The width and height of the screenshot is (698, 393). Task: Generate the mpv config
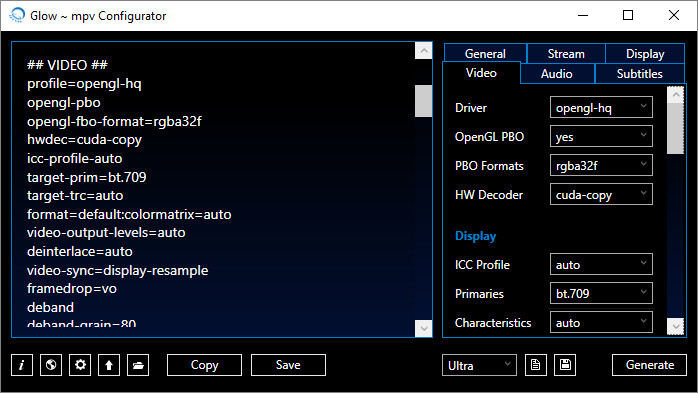649,365
